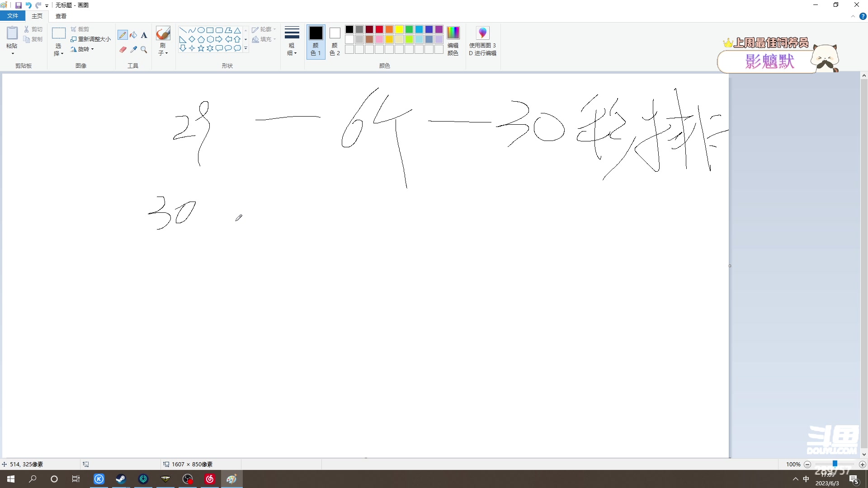Activate 颜色 1 foreground color slot
This screenshot has width=868, height=488.
(316, 41)
